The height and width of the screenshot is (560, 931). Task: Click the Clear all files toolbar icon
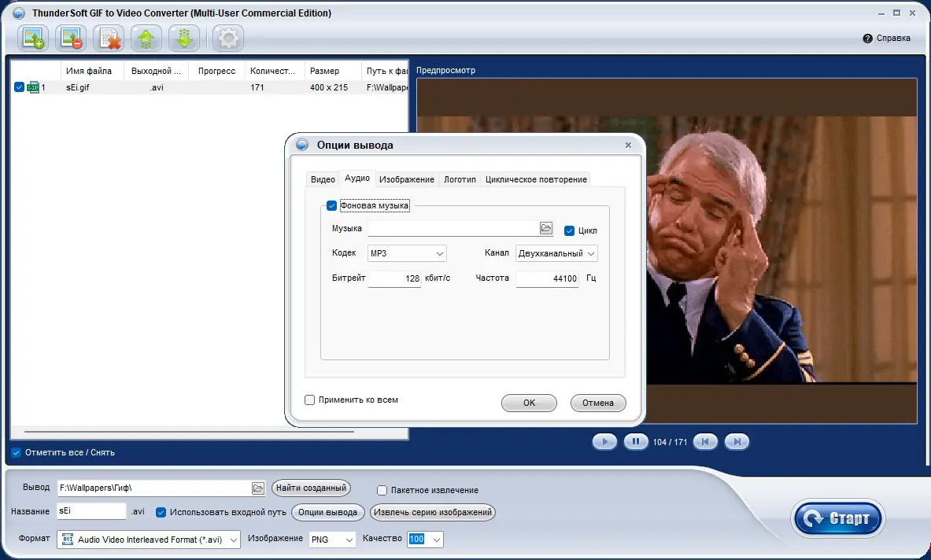tap(109, 39)
